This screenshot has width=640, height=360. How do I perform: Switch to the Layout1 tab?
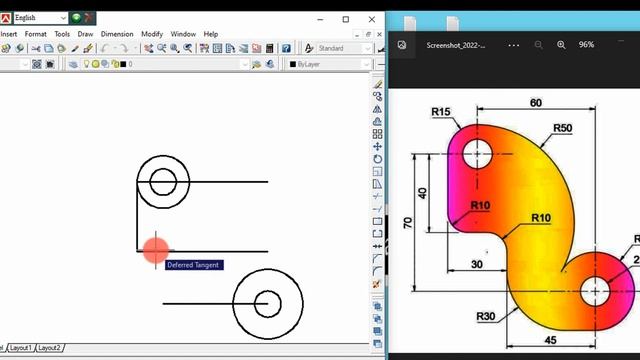click(20, 348)
